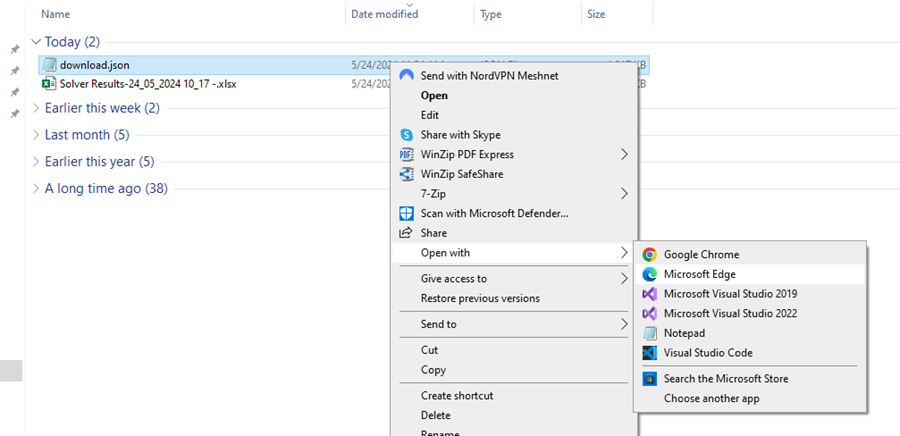Select the Solver Results xlsx file
This screenshot has height=436, width=900.
[147, 84]
